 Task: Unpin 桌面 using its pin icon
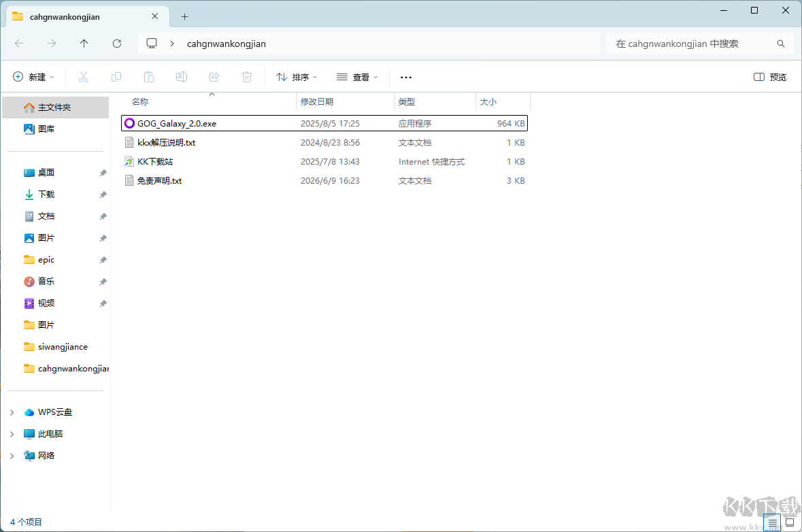pos(103,173)
